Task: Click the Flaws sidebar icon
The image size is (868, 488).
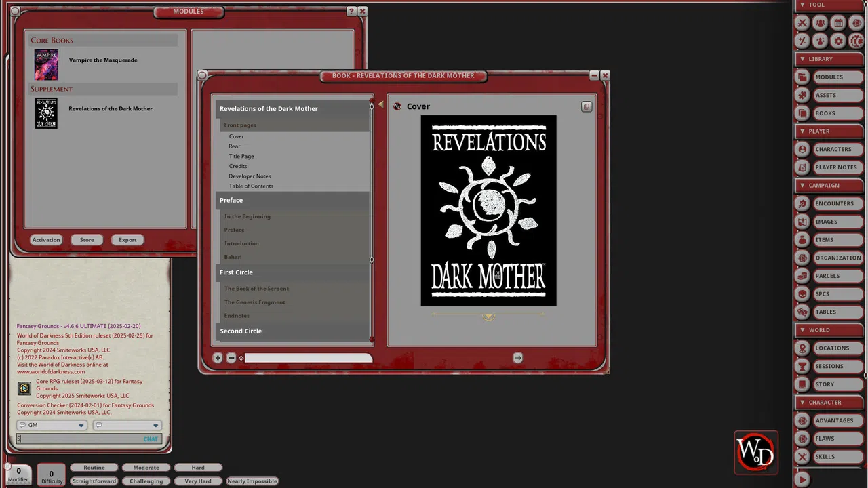Action: pos(803,439)
